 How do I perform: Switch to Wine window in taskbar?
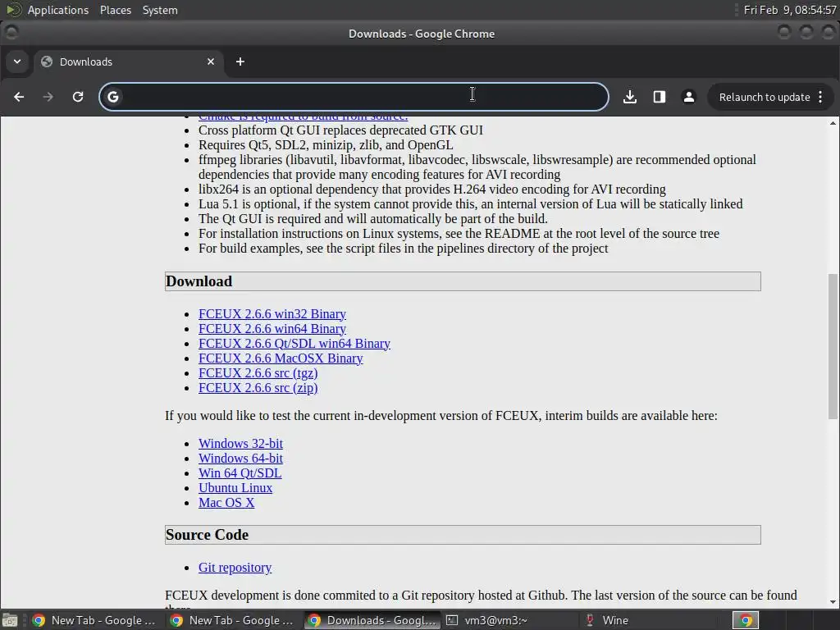(x=647, y=620)
